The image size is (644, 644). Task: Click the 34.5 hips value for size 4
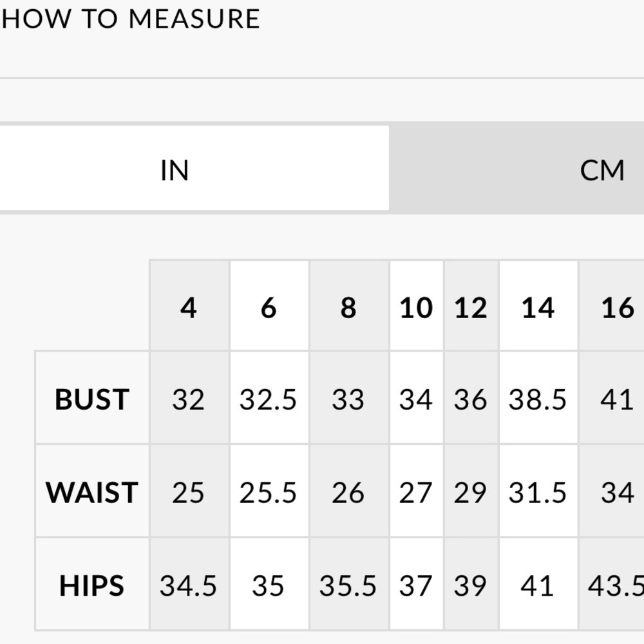tap(189, 583)
